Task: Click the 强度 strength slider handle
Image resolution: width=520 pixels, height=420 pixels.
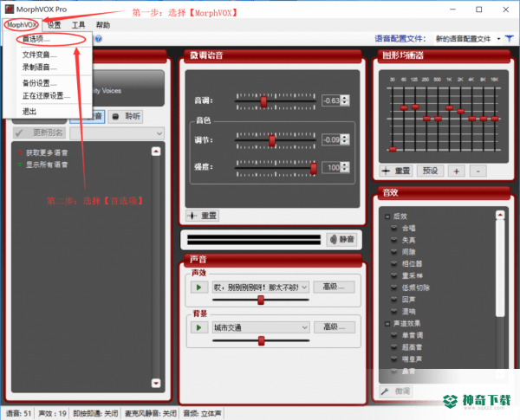Action: (x=314, y=168)
